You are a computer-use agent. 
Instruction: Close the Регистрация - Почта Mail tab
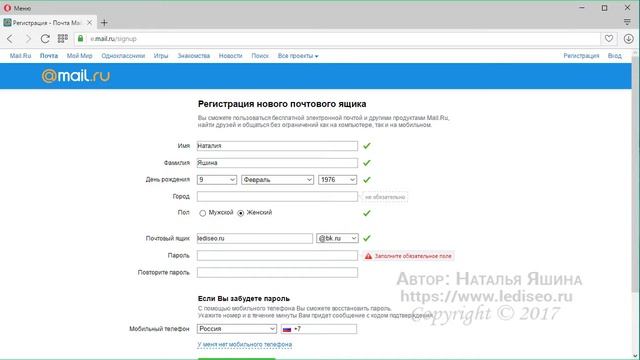(89, 23)
